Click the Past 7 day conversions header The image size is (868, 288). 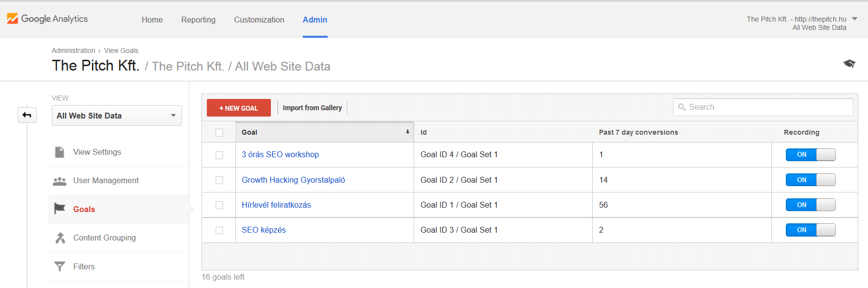638,132
